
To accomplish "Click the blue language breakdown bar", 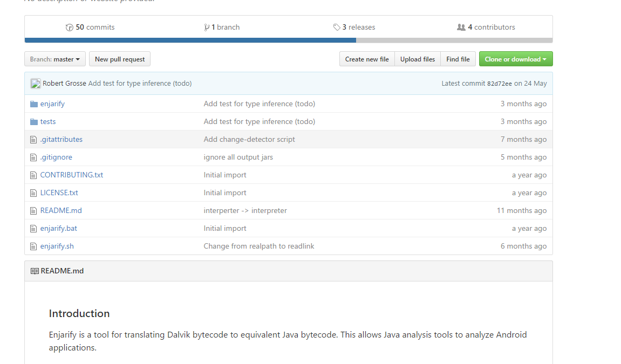I will [190, 40].
